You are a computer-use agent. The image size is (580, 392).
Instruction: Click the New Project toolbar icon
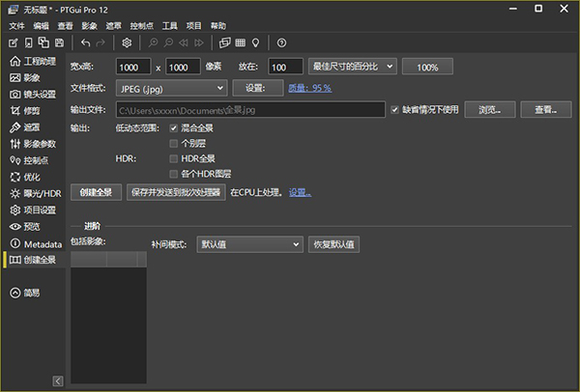14,42
